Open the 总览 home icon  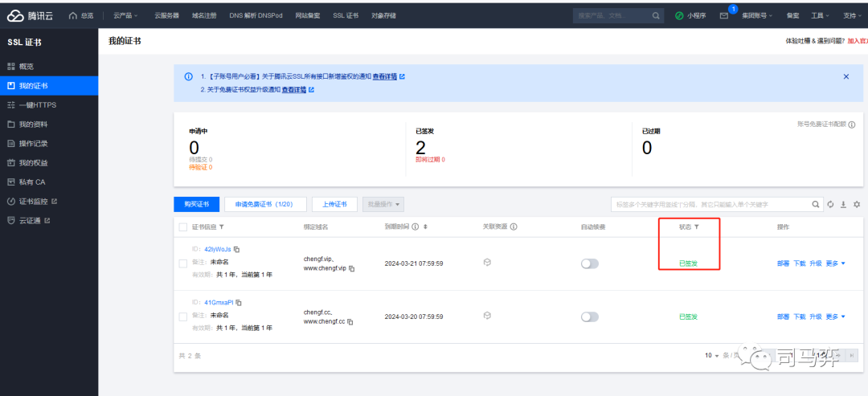click(72, 15)
